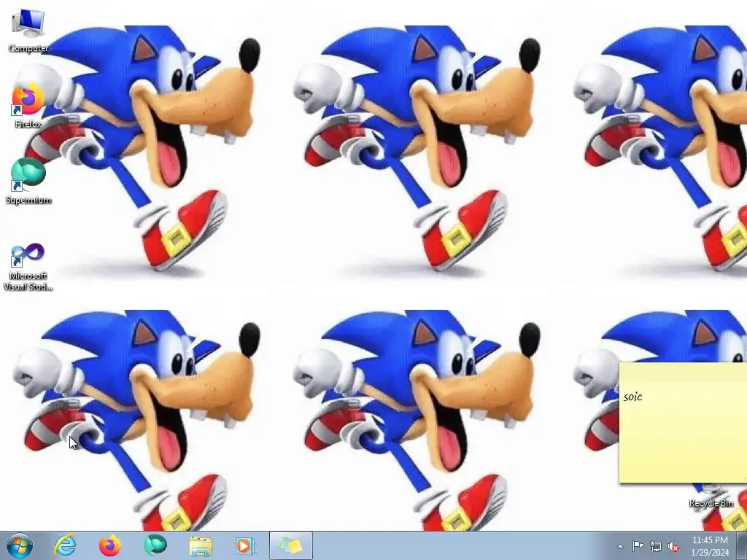Activate the Sticky Notes taskbar button

point(291,545)
